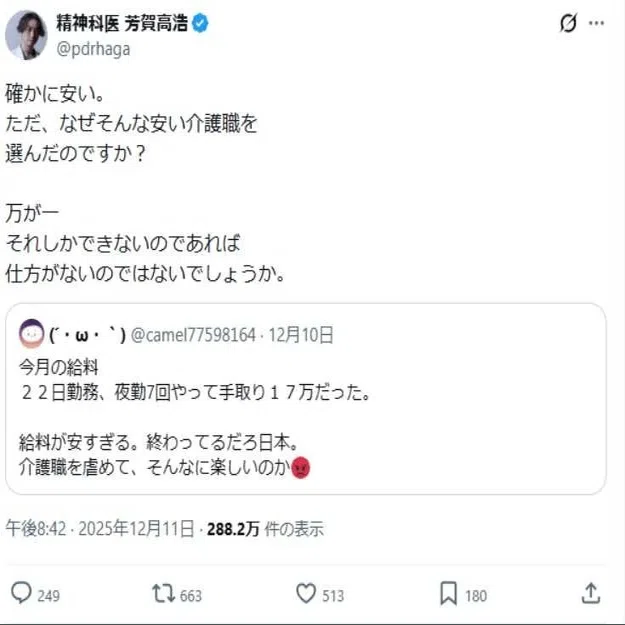Click the repost arrows icon
This screenshot has height=625, width=625.
tap(163, 593)
